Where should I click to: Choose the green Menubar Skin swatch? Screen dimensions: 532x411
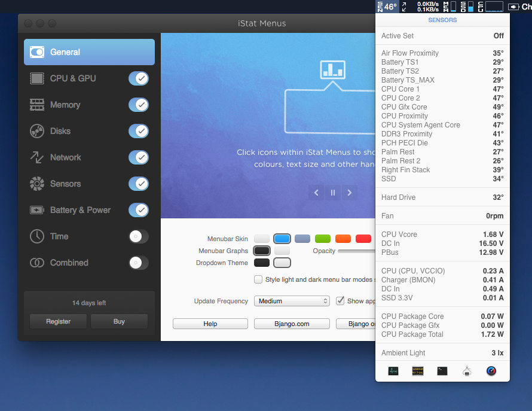tap(323, 239)
